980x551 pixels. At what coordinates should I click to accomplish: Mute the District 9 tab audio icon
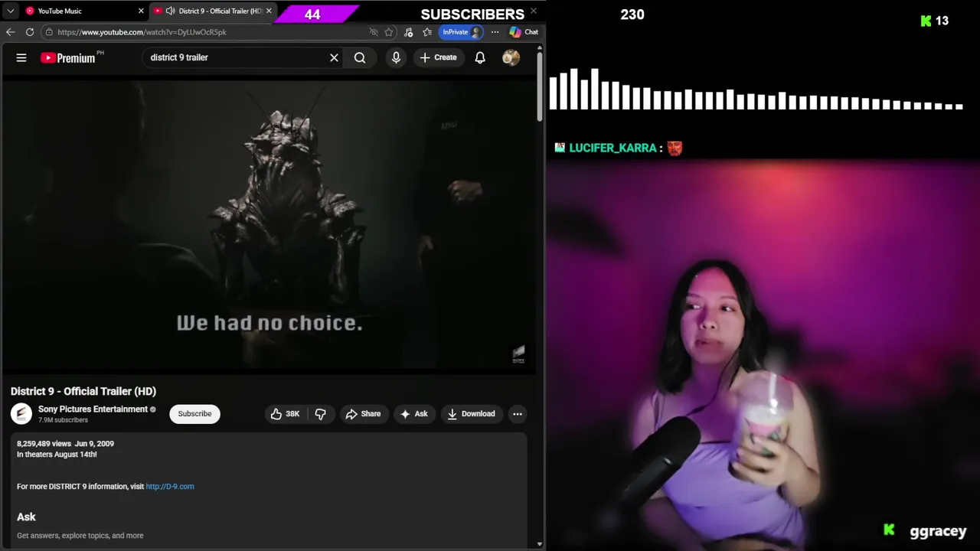170,11
